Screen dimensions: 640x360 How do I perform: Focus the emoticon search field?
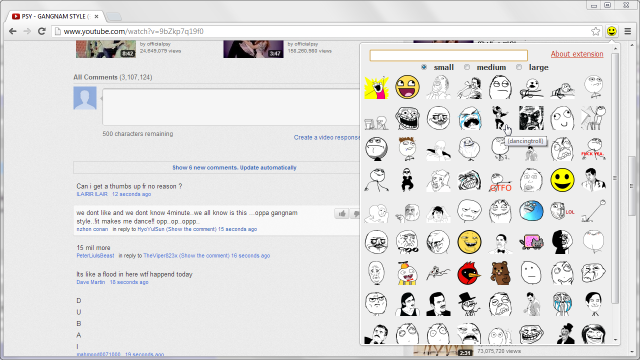[x=449, y=55]
